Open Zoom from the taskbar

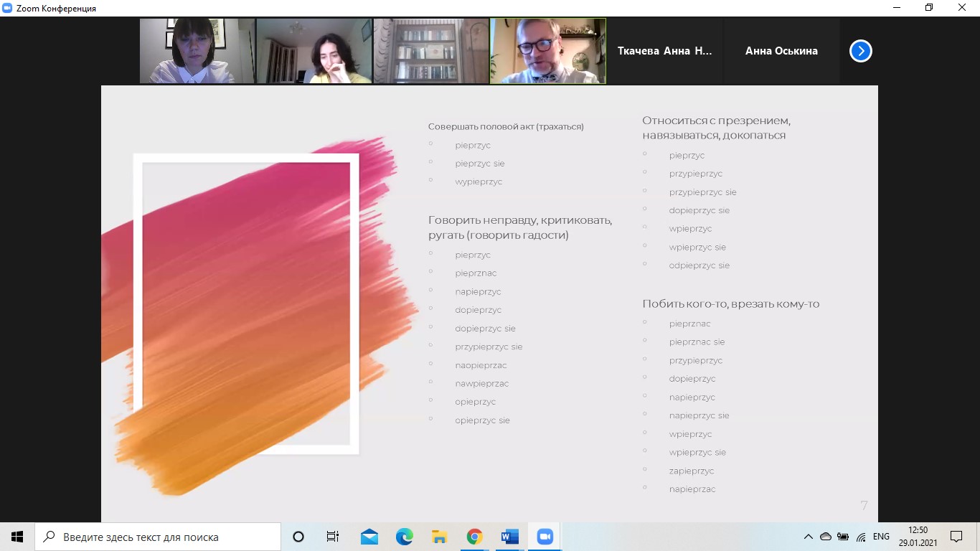pos(545,537)
